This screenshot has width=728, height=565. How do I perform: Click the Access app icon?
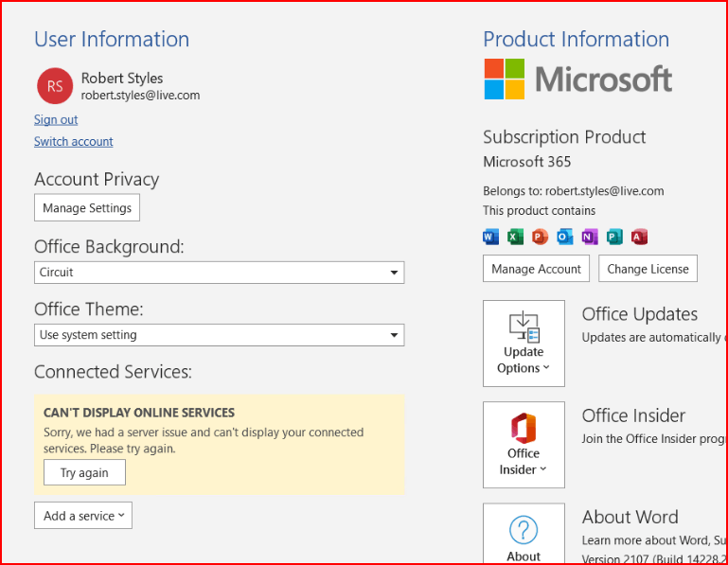[639, 237]
